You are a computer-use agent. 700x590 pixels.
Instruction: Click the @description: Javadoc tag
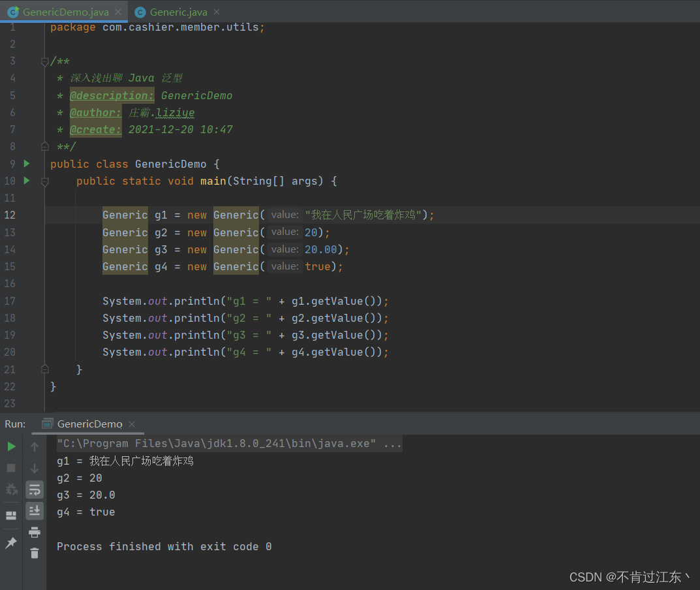(112, 95)
